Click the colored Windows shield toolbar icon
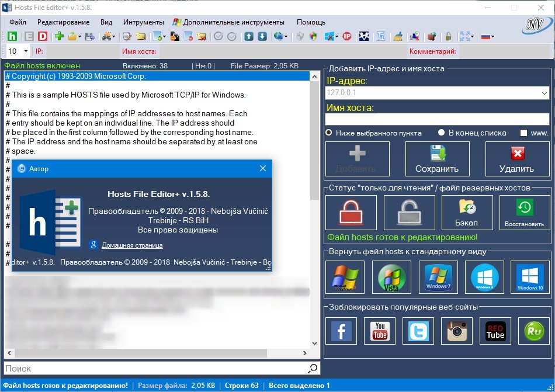This screenshot has width=555, height=392. [x=313, y=36]
